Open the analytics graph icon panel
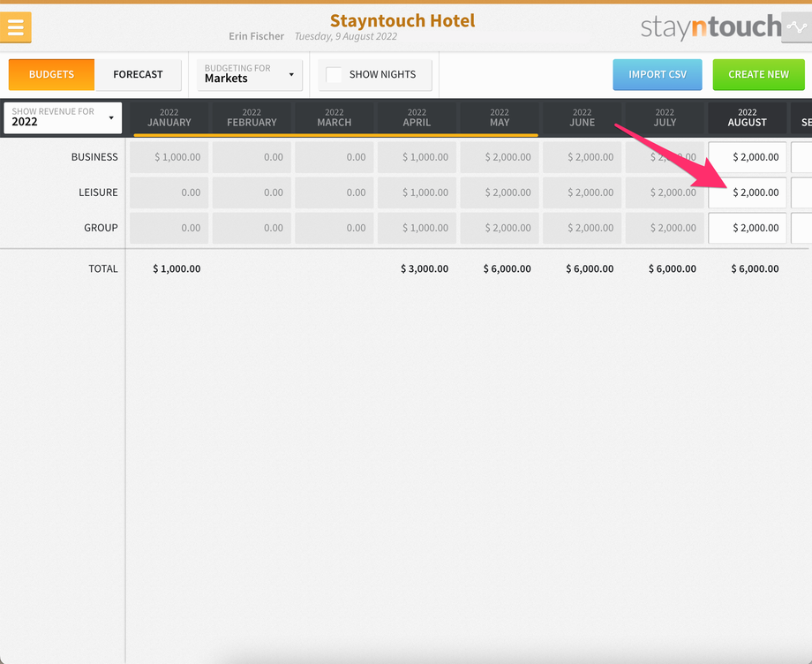Image resolution: width=812 pixels, height=664 pixels. click(796, 27)
